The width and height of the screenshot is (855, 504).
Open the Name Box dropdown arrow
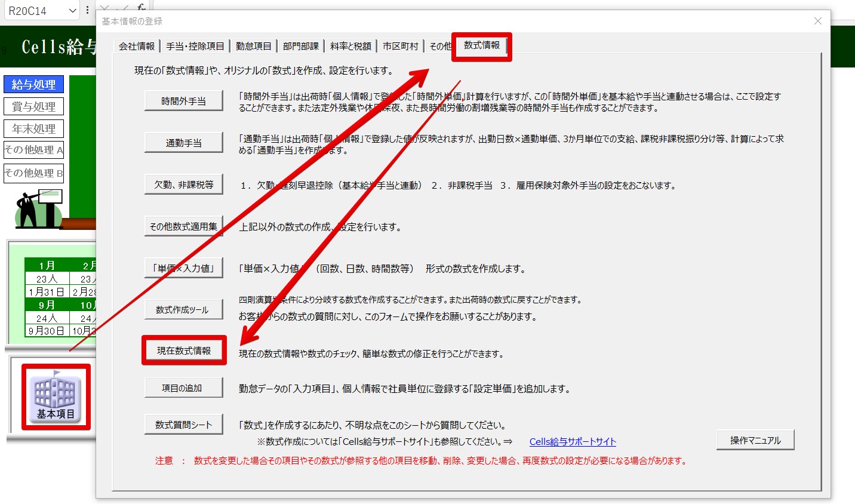(72, 11)
